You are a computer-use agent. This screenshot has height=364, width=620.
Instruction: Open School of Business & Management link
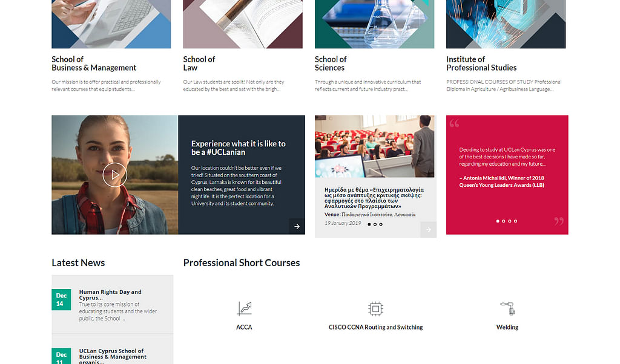94,63
